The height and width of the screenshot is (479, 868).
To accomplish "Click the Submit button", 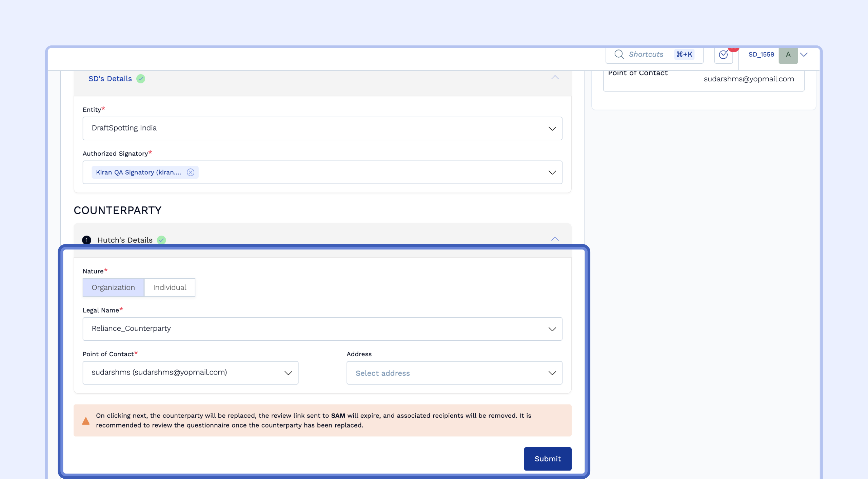I will point(547,459).
